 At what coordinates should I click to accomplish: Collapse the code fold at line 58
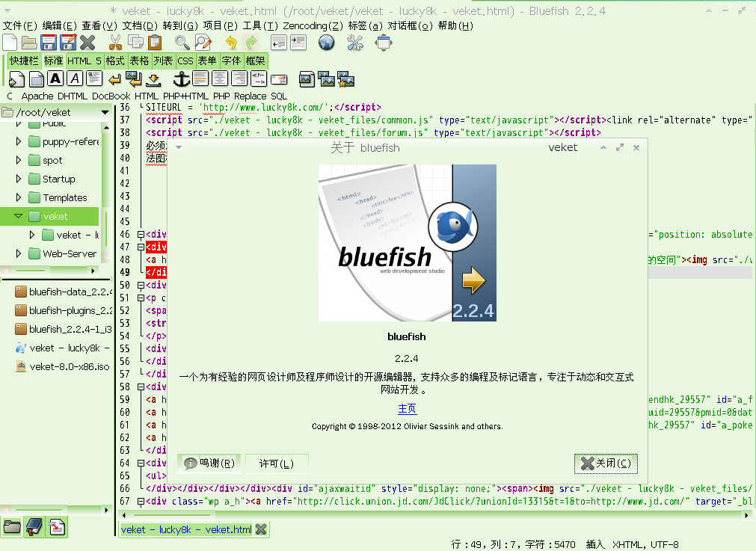coord(141,387)
